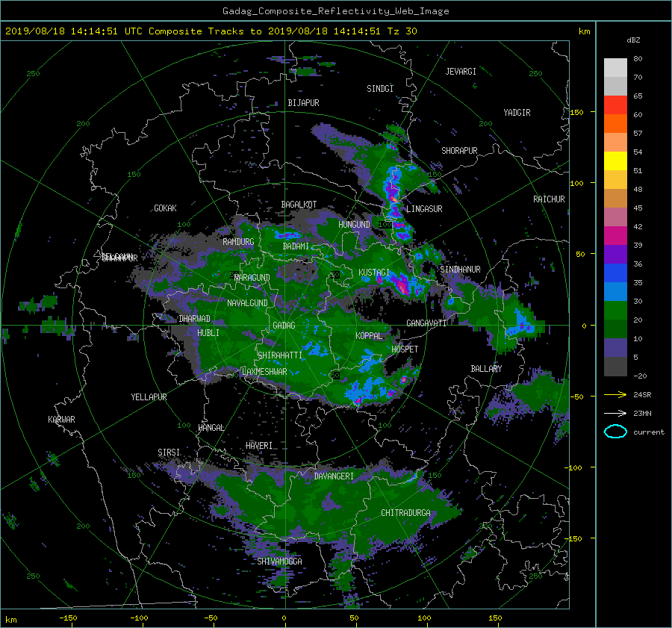Click the 'current' legend text
The image size is (672, 628).
tap(649, 432)
